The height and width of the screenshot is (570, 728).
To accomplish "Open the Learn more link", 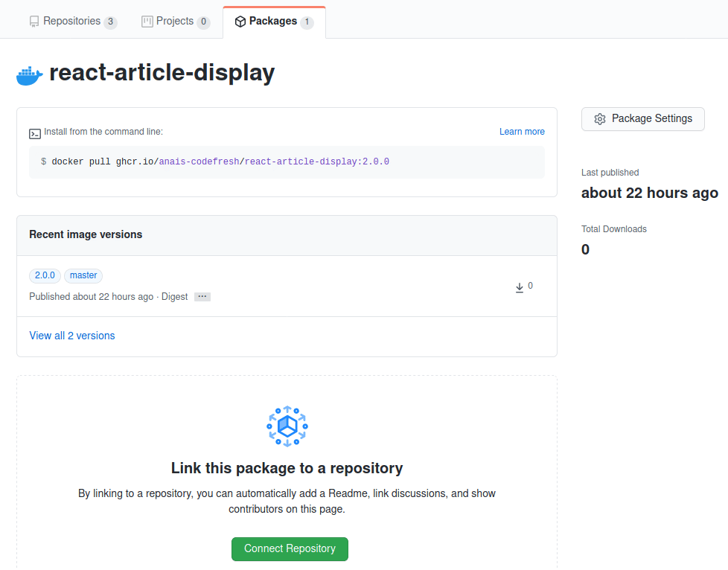I will pyautogui.click(x=522, y=132).
